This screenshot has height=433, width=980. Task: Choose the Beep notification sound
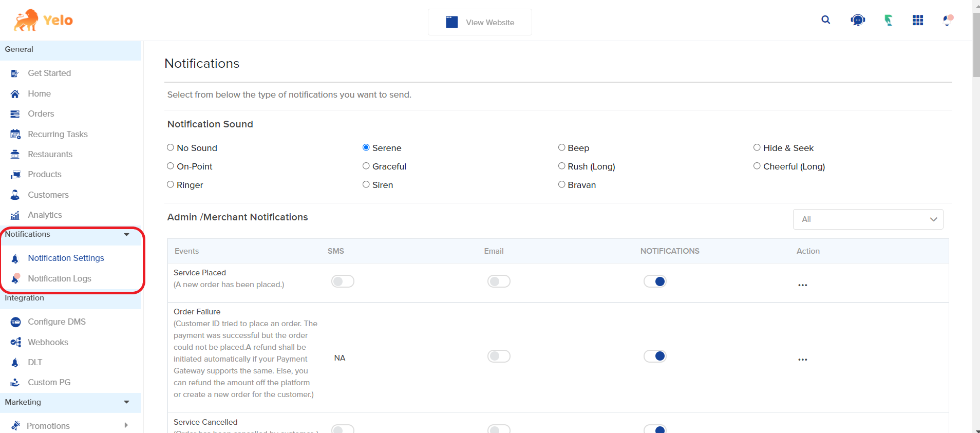point(561,147)
